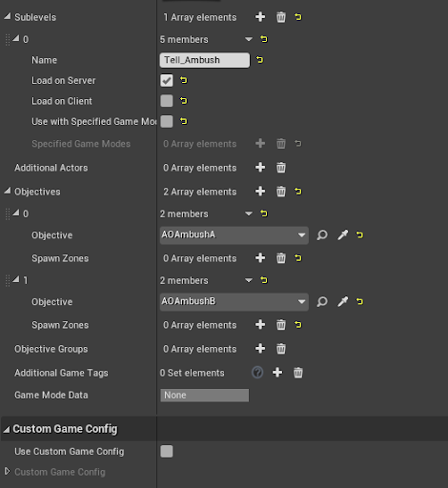Viewport: 448px width, 488px height.
Task: Collapse the Objectives array section
Action: click(x=7, y=191)
